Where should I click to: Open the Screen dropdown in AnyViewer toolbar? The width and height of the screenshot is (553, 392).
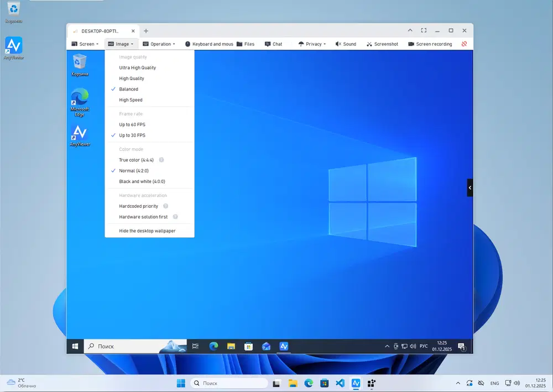[x=85, y=44]
